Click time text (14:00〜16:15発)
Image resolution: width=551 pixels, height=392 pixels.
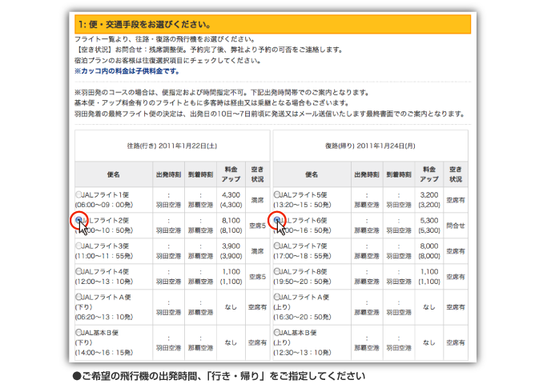pyautogui.click(x=104, y=352)
